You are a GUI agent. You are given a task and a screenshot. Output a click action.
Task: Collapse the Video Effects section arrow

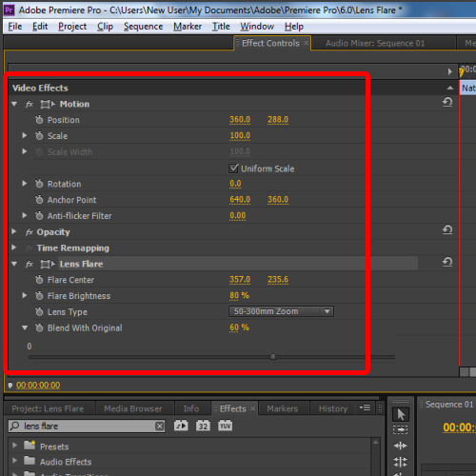tap(450, 88)
